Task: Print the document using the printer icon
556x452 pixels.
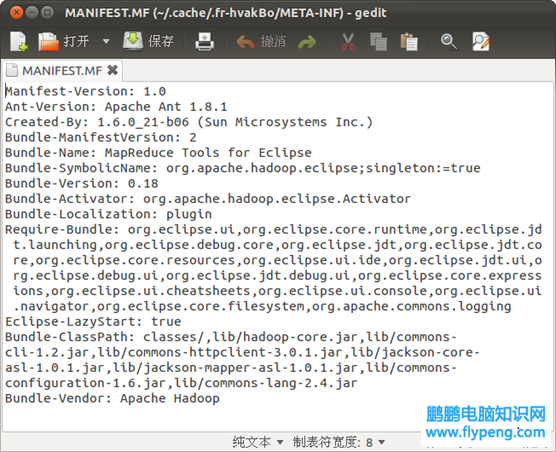Action: point(205,41)
